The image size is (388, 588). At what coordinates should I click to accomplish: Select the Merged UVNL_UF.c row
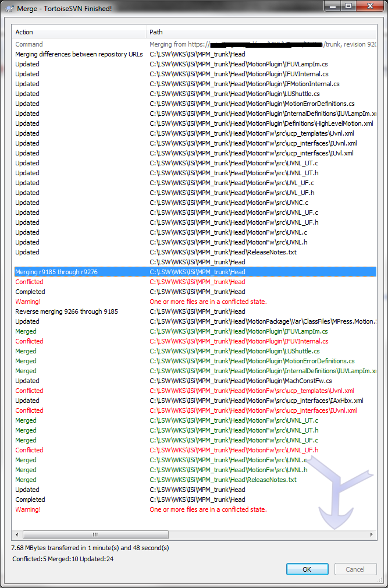[194, 440]
